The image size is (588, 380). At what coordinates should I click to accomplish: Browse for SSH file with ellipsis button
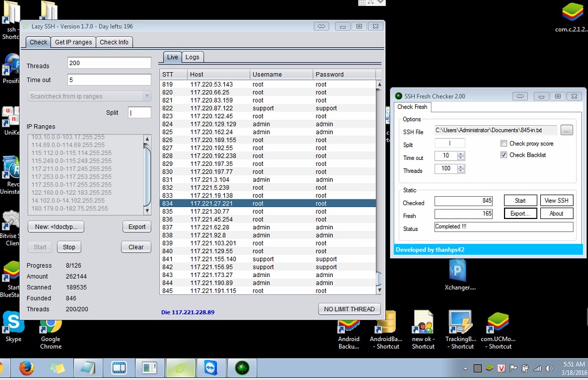pyautogui.click(x=566, y=130)
